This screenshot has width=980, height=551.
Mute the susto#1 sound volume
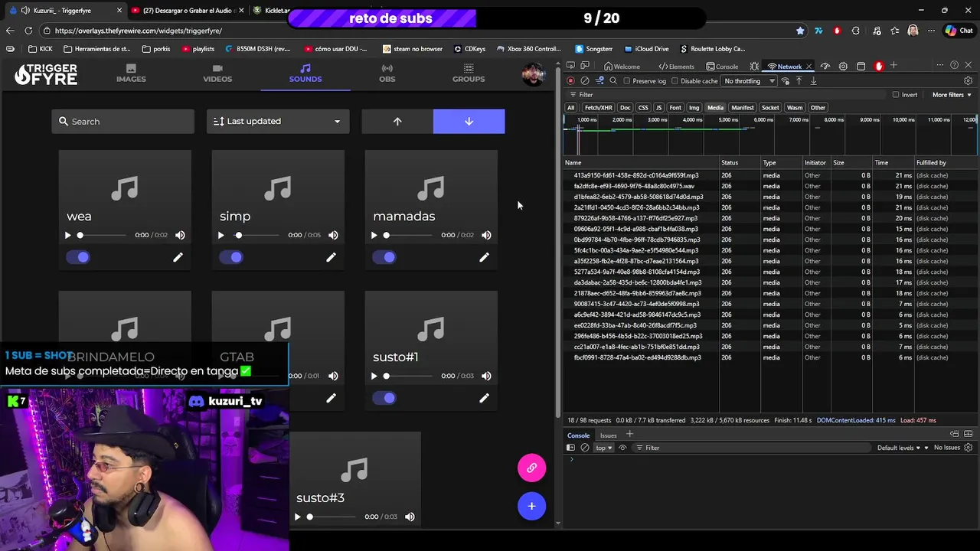tap(486, 377)
